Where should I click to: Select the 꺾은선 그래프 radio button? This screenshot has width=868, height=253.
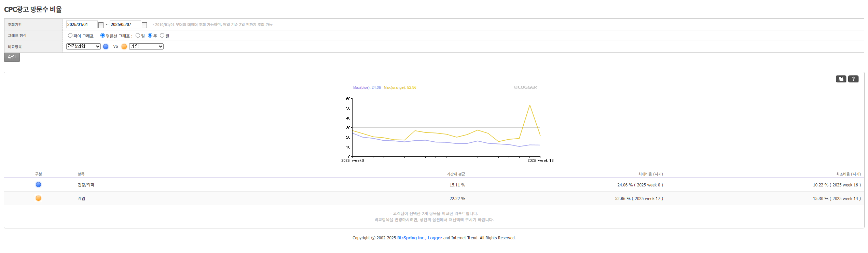(x=102, y=36)
